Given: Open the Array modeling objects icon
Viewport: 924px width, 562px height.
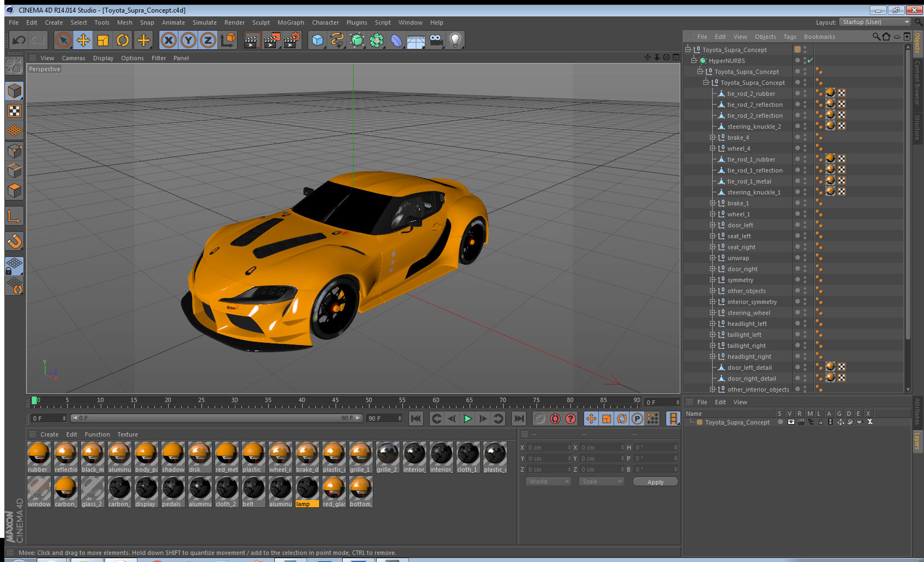Looking at the screenshot, I should point(377,40).
